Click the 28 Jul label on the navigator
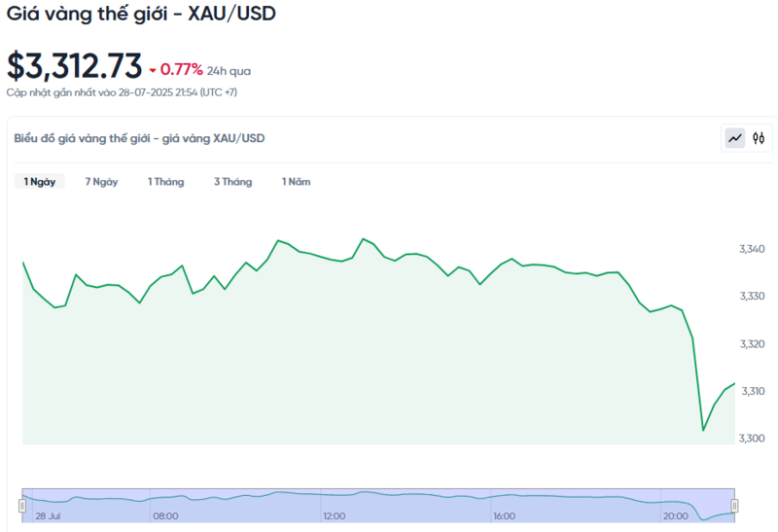 coord(47,515)
